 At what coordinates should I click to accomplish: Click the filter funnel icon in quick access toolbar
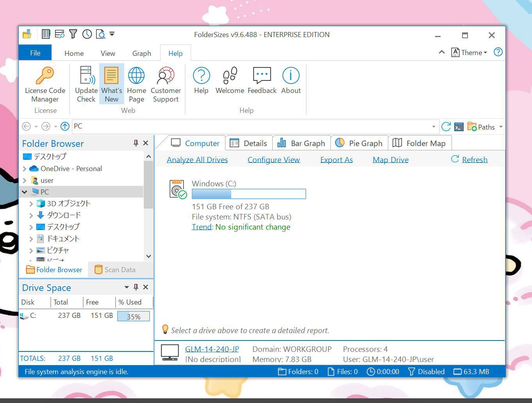(x=73, y=34)
